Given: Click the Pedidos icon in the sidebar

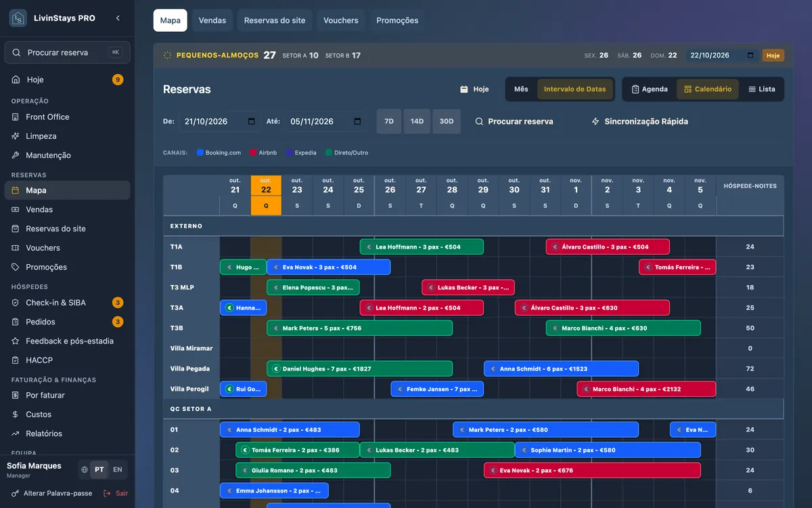Looking at the screenshot, I should point(16,322).
